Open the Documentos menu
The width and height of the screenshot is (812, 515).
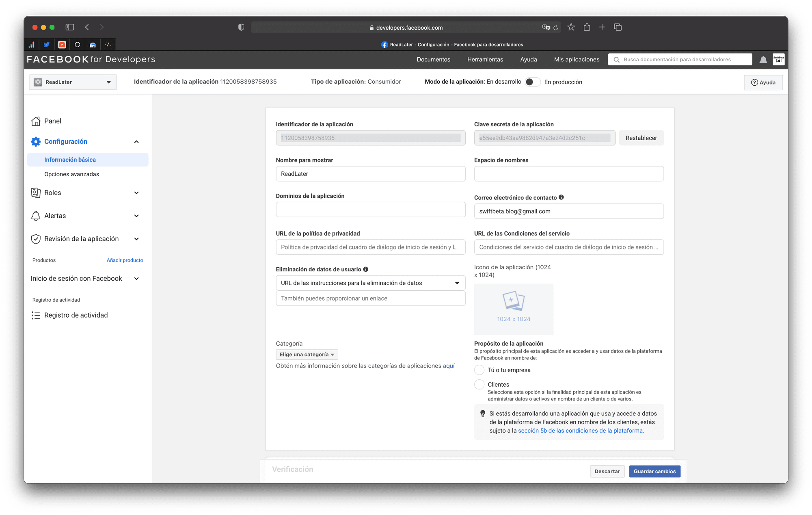coord(434,59)
